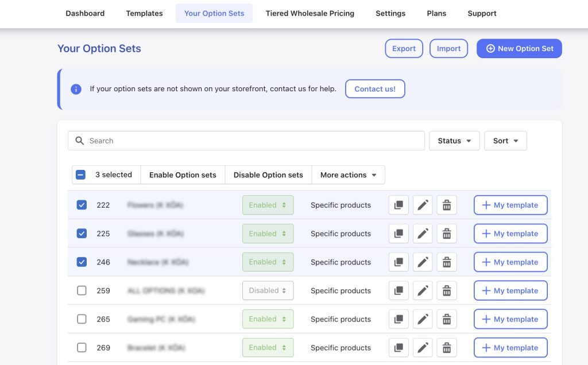The image size is (588, 365).
Task: Edit option set 222 with pencil icon
Action: tap(423, 205)
